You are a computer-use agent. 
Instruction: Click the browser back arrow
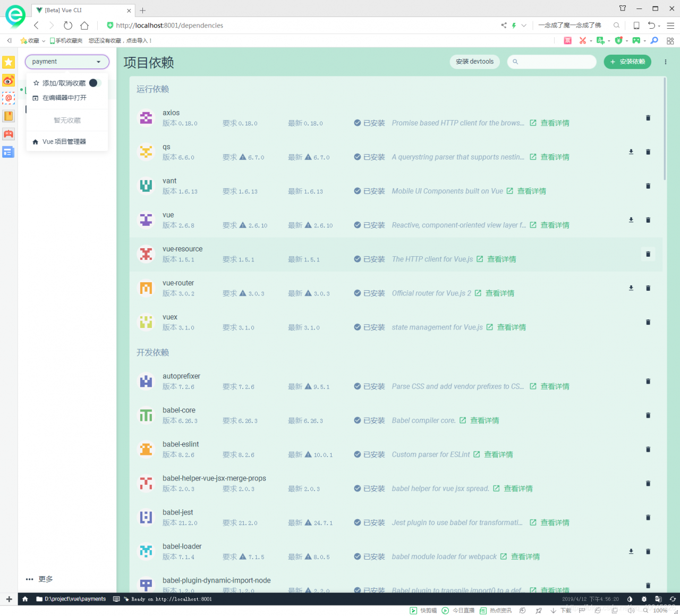pyautogui.click(x=36, y=26)
